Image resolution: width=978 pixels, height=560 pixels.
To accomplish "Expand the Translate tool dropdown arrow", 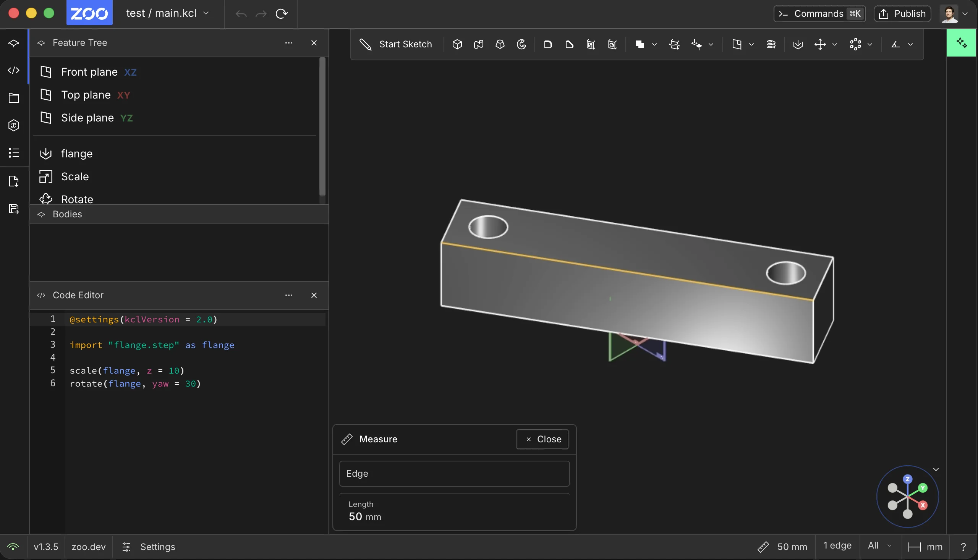I will click(x=835, y=44).
